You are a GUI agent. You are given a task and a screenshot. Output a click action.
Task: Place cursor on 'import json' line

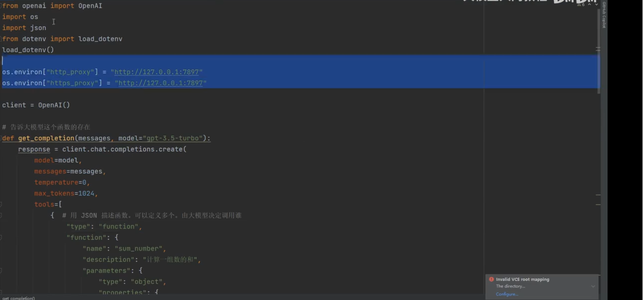pos(24,28)
